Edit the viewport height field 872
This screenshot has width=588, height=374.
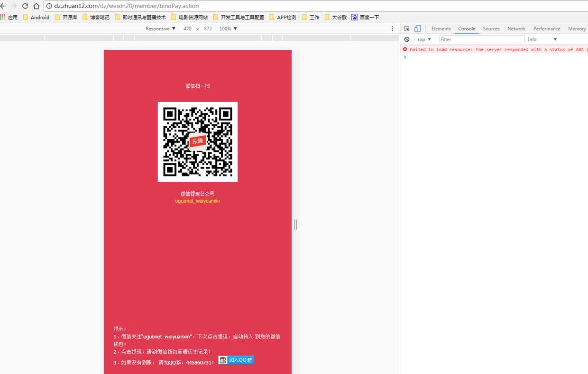pyautogui.click(x=208, y=29)
